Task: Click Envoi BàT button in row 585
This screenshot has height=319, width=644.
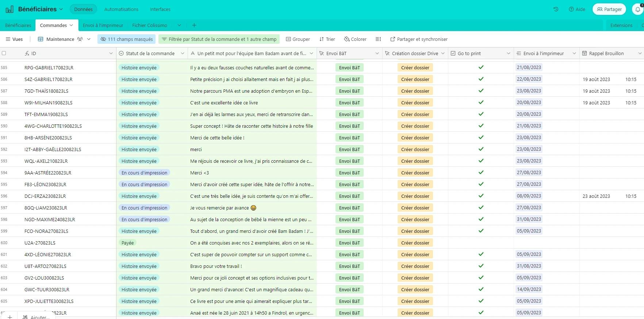Action: click(349, 68)
